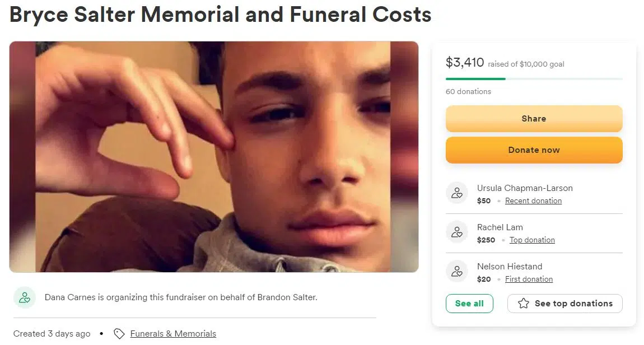This screenshot has width=644, height=345.
Task: Follow the Top donation link
Action: click(532, 240)
